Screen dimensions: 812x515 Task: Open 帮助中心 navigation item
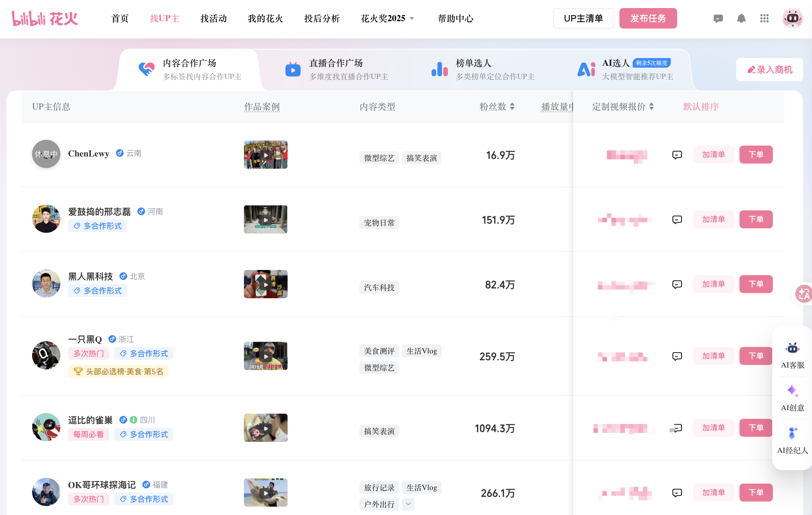tap(455, 19)
